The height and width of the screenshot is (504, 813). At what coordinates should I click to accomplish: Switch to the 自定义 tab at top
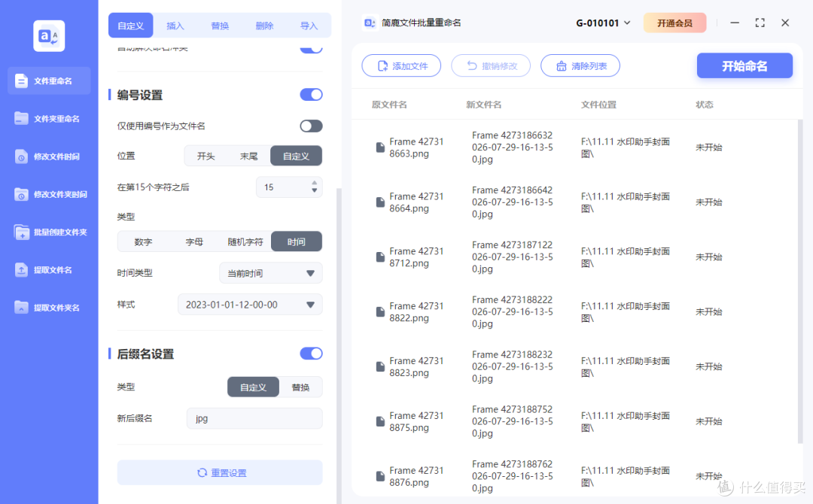coord(131,26)
